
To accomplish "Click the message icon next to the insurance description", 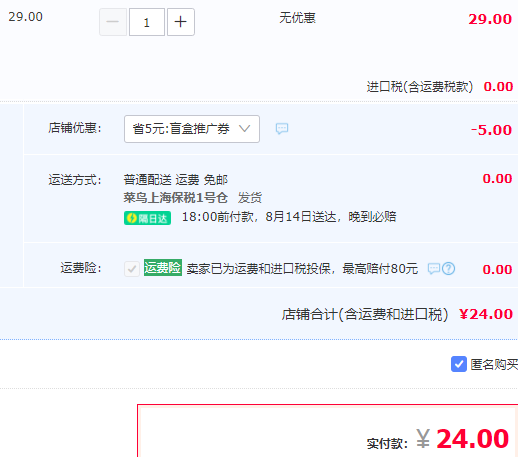I will click(x=434, y=268).
